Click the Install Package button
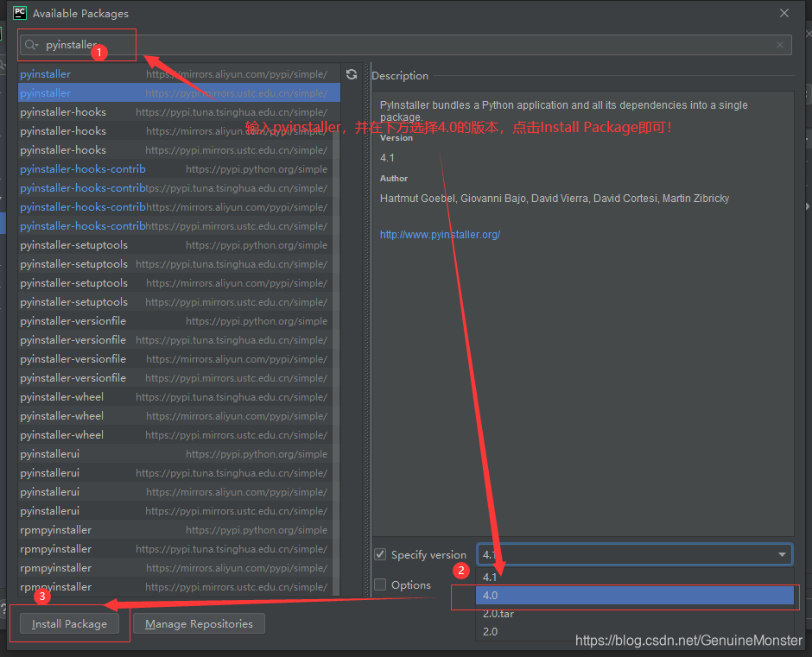The width and height of the screenshot is (812, 657). coord(69,624)
